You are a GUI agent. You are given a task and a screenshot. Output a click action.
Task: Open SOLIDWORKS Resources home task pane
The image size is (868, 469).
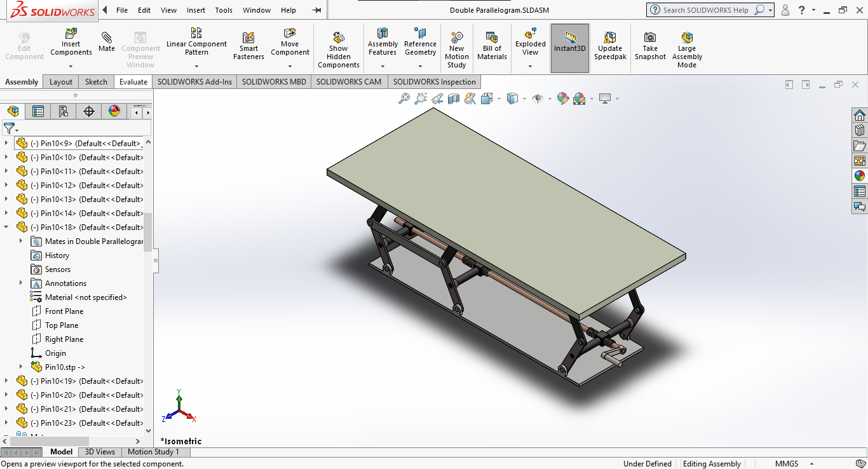click(x=860, y=115)
